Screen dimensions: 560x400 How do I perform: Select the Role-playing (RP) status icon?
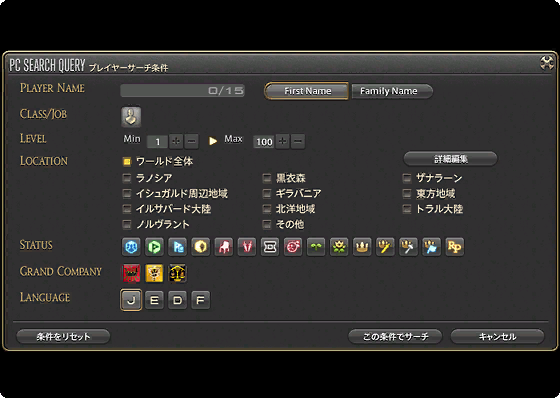[455, 246]
